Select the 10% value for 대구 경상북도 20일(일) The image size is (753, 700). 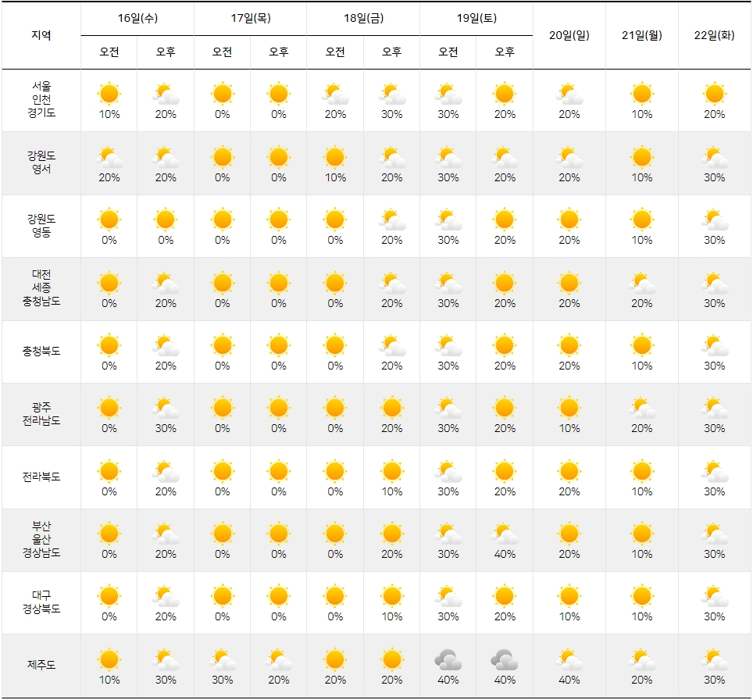pos(569,617)
